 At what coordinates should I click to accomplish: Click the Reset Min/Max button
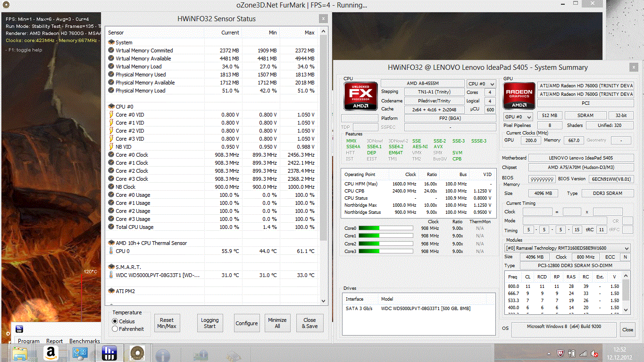(x=167, y=323)
